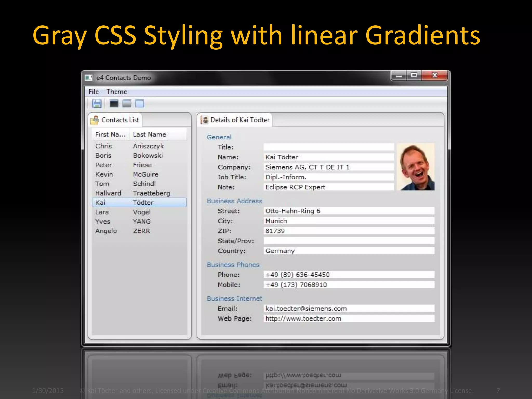
Task: Select contact Boris Bokowski
Action: click(x=139, y=155)
